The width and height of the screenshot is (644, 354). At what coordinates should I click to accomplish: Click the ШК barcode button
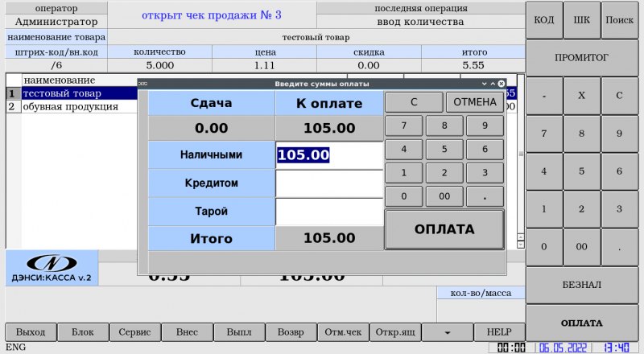581,20
